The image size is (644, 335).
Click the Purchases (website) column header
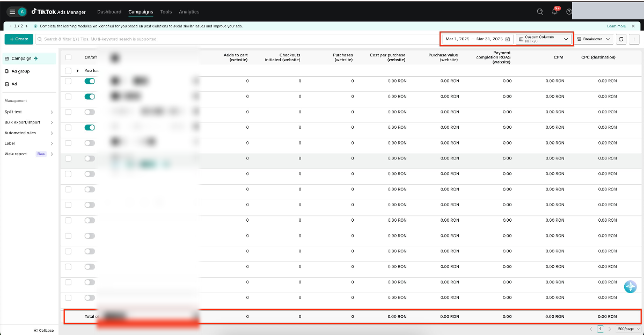pyautogui.click(x=343, y=57)
